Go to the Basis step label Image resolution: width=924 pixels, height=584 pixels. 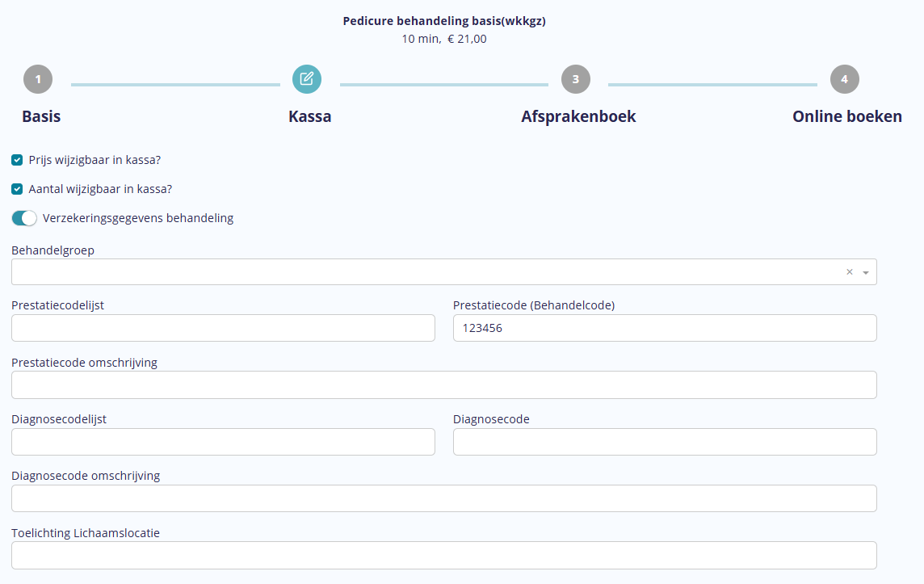point(41,116)
